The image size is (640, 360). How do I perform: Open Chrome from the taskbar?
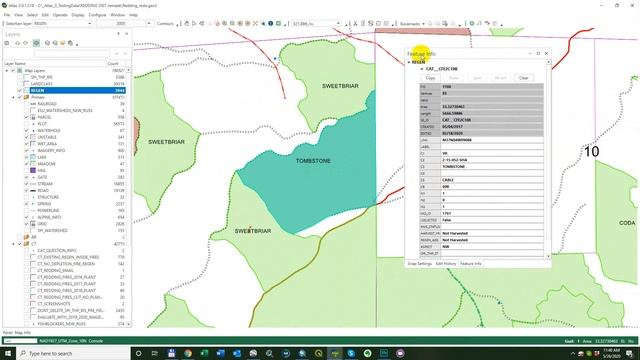(x=188, y=353)
